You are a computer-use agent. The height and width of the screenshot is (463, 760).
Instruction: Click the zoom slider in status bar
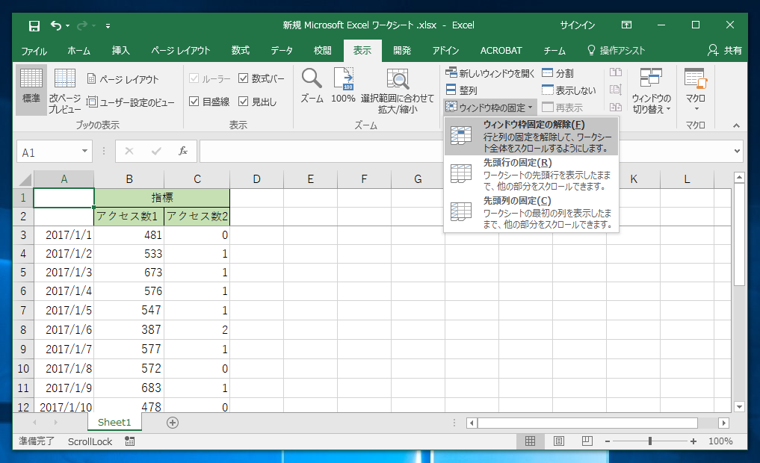pyautogui.click(x=650, y=441)
